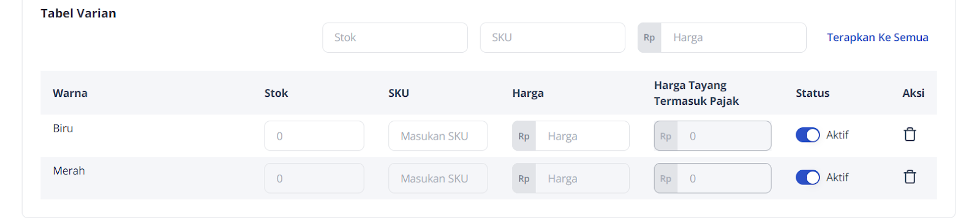Click Stok input for Biru
This screenshot has width=980, height=223.
(314, 136)
